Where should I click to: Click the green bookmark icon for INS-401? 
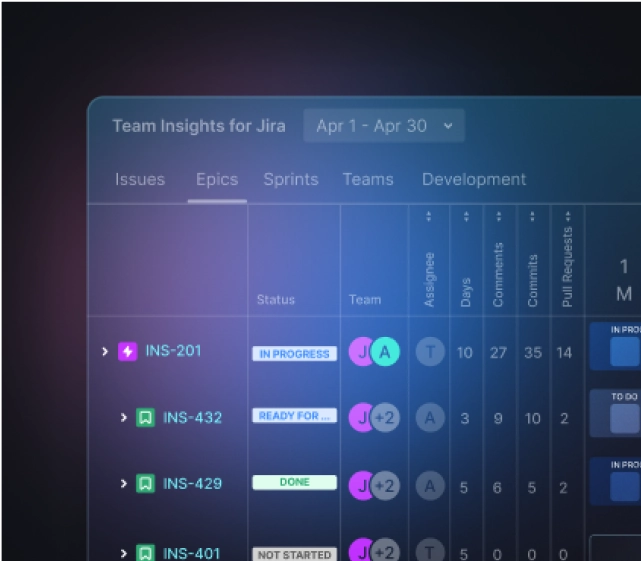146,553
